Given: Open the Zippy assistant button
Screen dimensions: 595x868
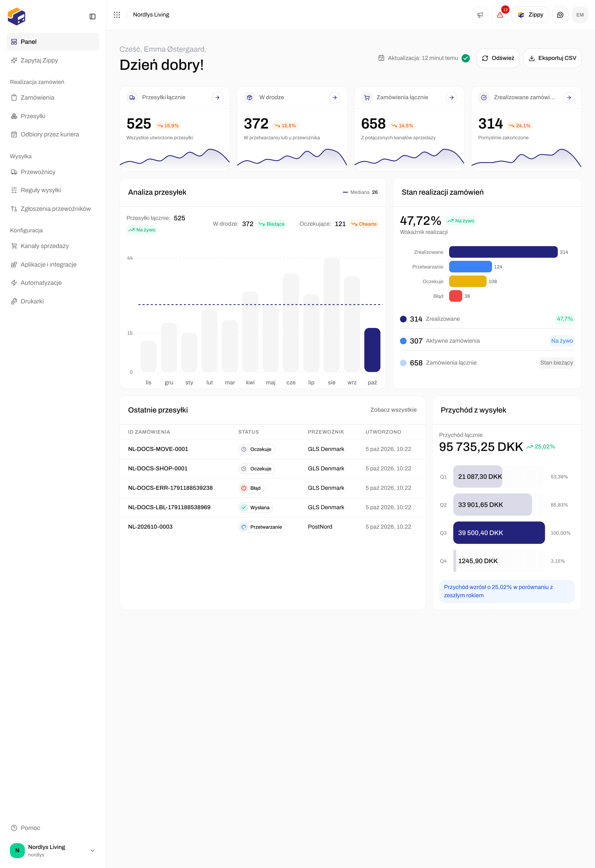Looking at the screenshot, I should pyautogui.click(x=530, y=15).
